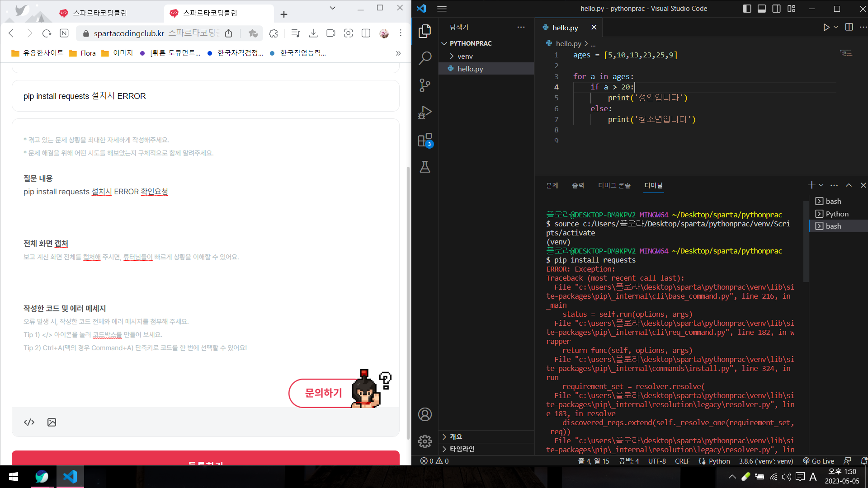The image size is (868, 488).
Task: Start Go Live server from status bar
Action: 819,461
